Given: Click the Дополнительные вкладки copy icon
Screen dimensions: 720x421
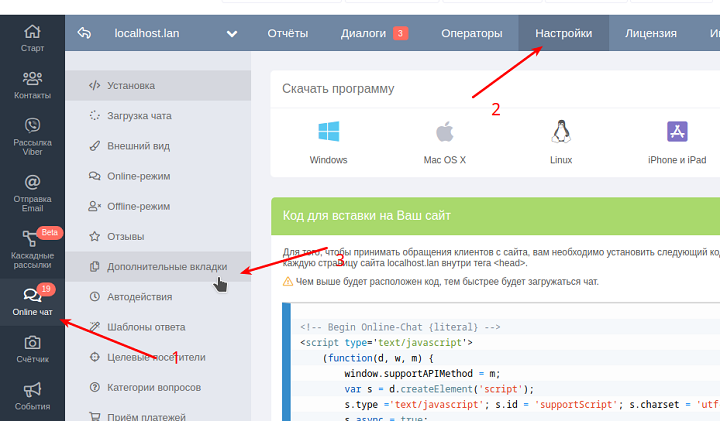Looking at the screenshot, I should [x=95, y=267].
